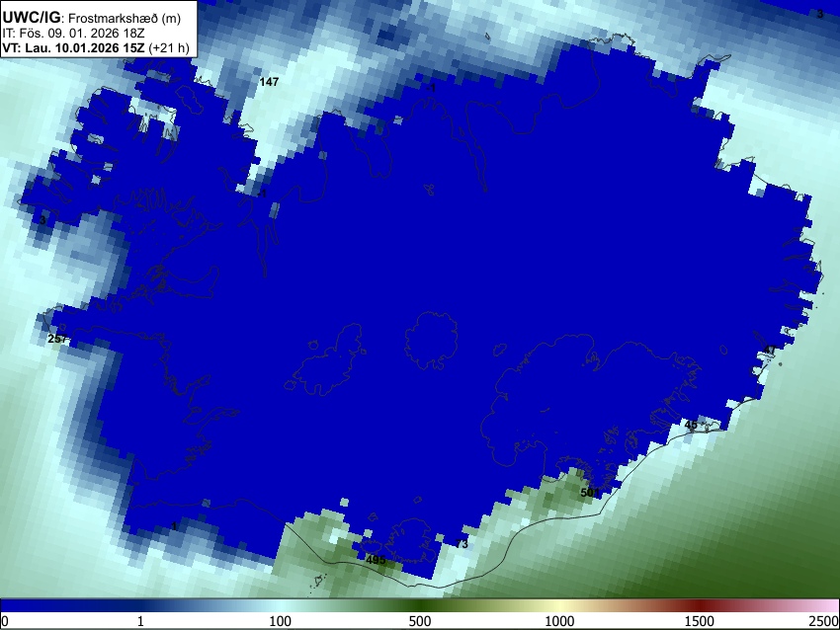The image size is (840, 630).
Task: Select the color scale label "1500"
Action: pos(700,621)
